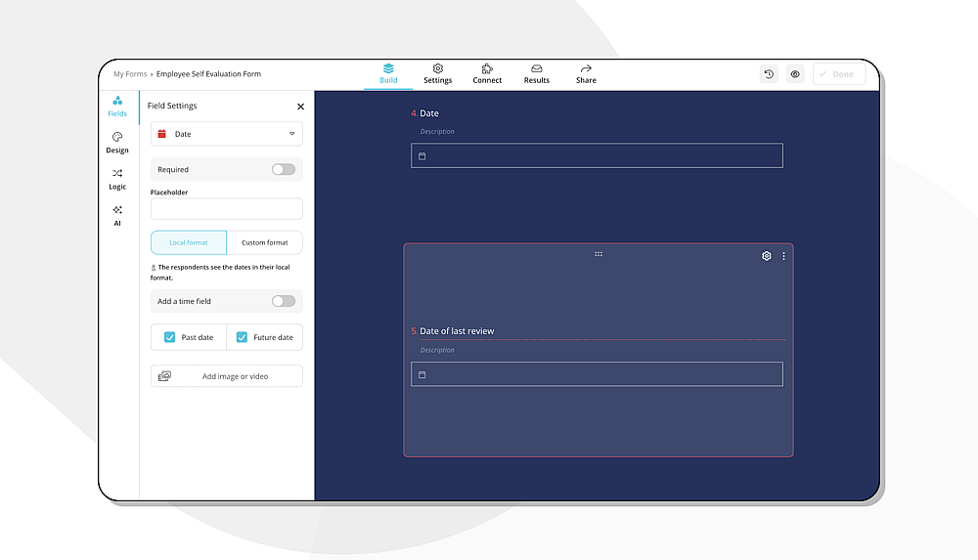Image resolution: width=978 pixels, height=560 pixels.
Task: Preview the form with eye icon
Action: coord(795,73)
